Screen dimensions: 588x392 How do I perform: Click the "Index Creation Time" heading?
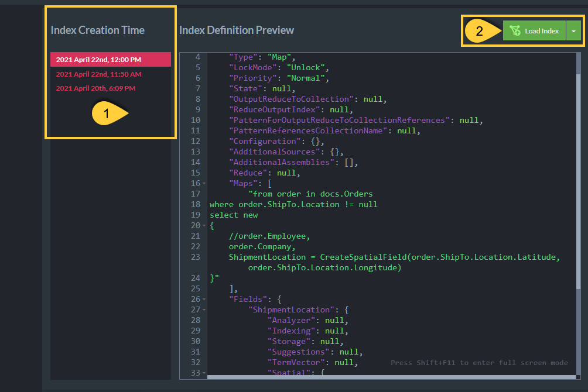97,30
